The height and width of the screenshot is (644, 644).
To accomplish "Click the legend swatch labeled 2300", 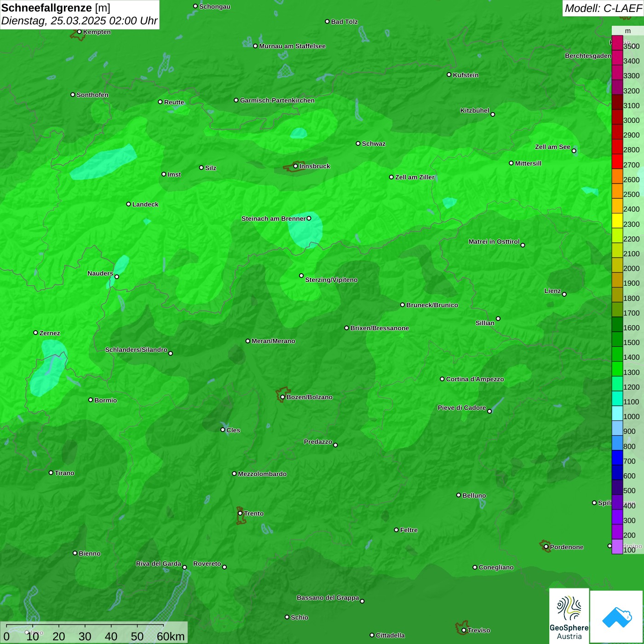I will (x=617, y=221).
